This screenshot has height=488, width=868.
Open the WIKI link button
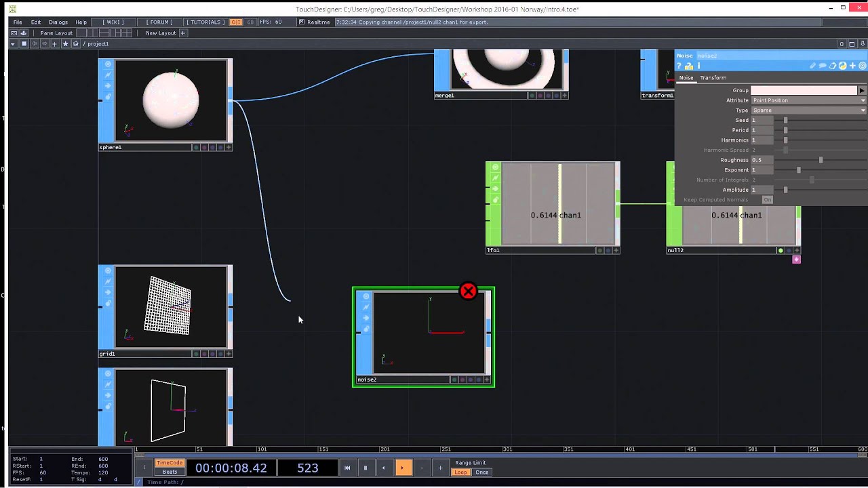tap(113, 22)
